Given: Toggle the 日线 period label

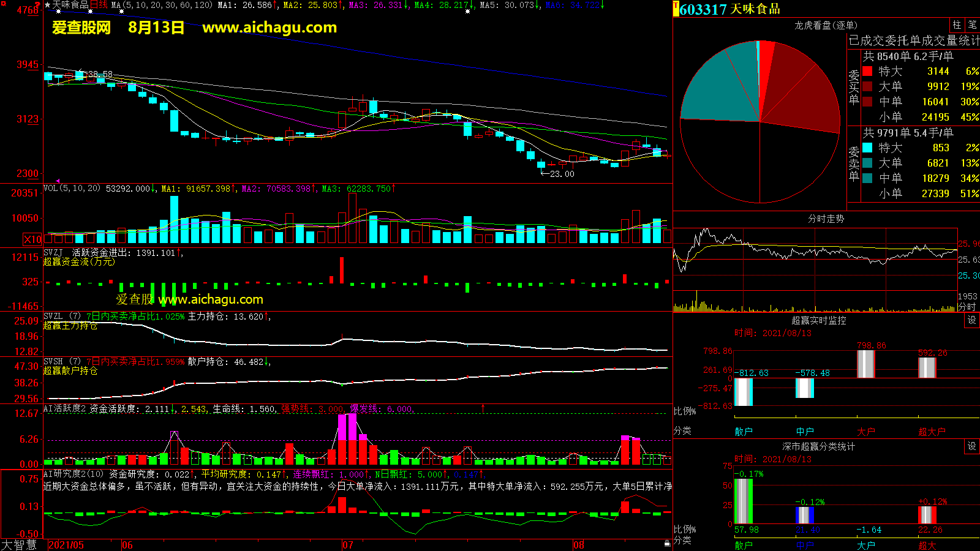Looking at the screenshot, I should (99, 5).
